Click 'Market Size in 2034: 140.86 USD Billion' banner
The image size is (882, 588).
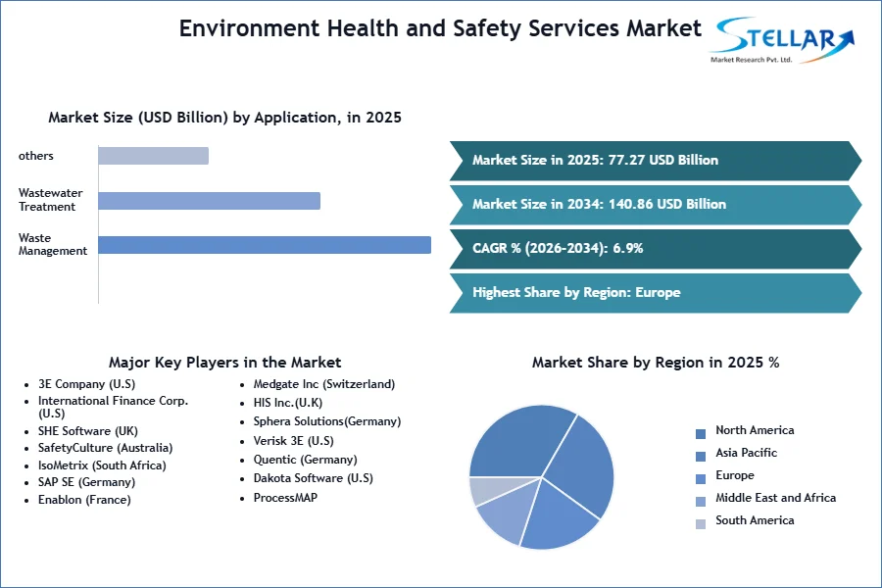(656, 204)
